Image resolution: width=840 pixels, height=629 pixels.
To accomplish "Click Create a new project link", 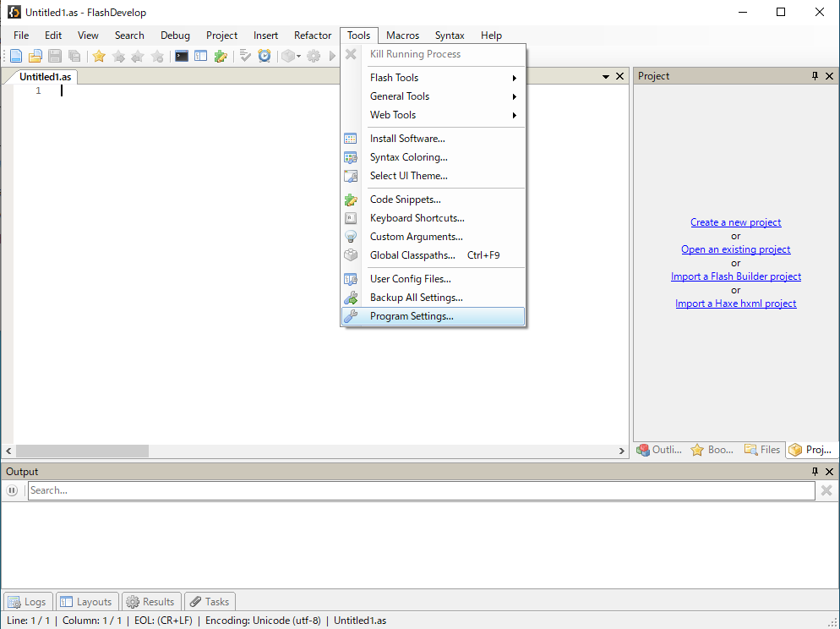I will pos(735,222).
